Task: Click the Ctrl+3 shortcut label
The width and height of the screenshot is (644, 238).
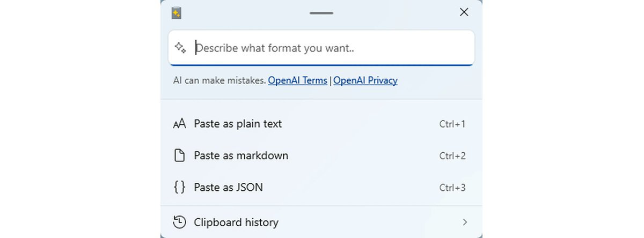Action: [452, 188]
